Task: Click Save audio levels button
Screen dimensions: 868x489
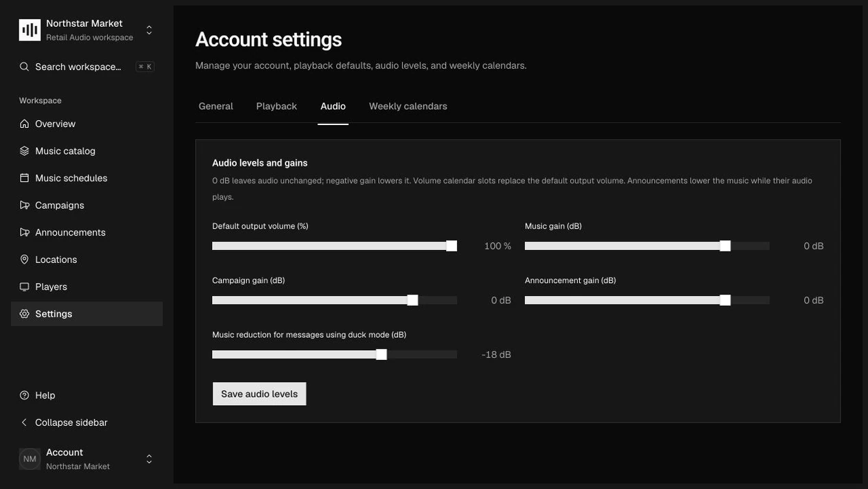Action: pos(259,394)
